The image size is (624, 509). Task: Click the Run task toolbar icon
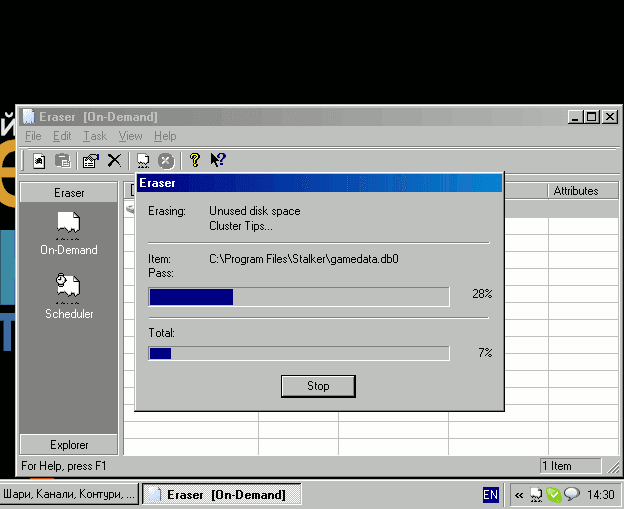point(143,161)
